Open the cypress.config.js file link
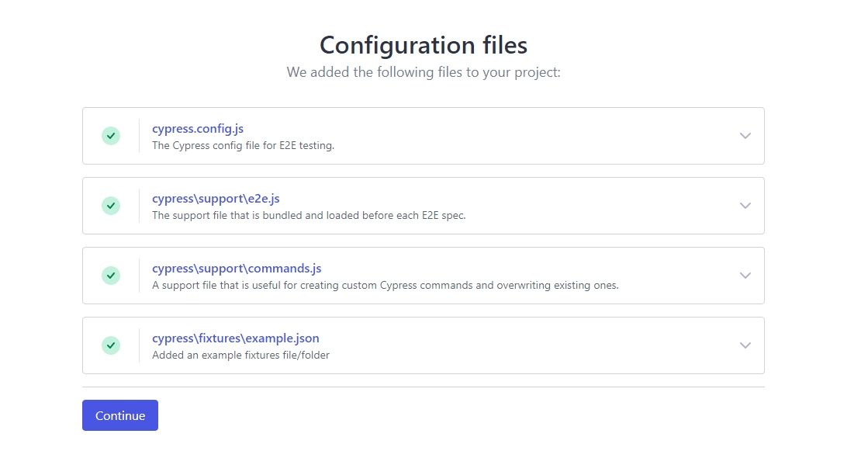The width and height of the screenshot is (868, 458). [198, 128]
